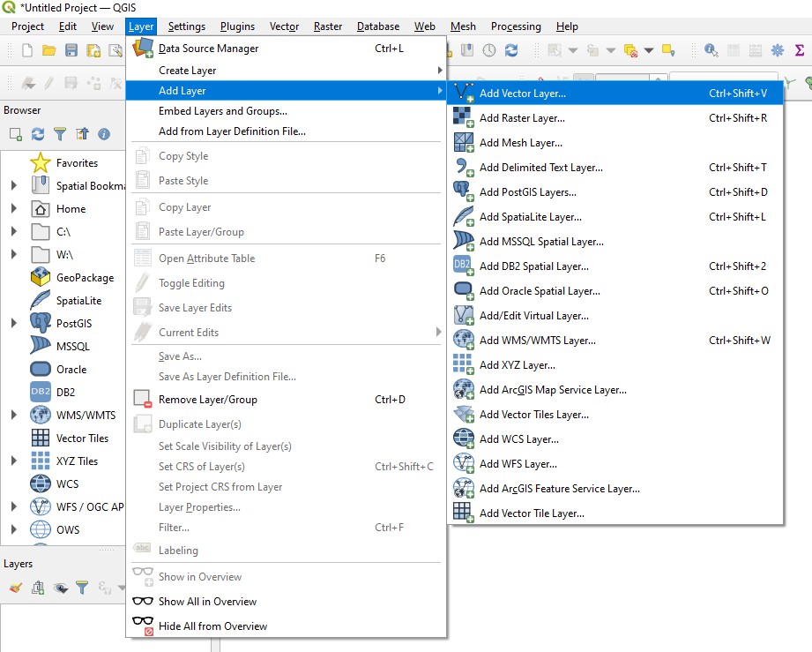This screenshot has width=812, height=652.
Task: Click Hide All from Overview entry
Action: pyautogui.click(x=214, y=626)
